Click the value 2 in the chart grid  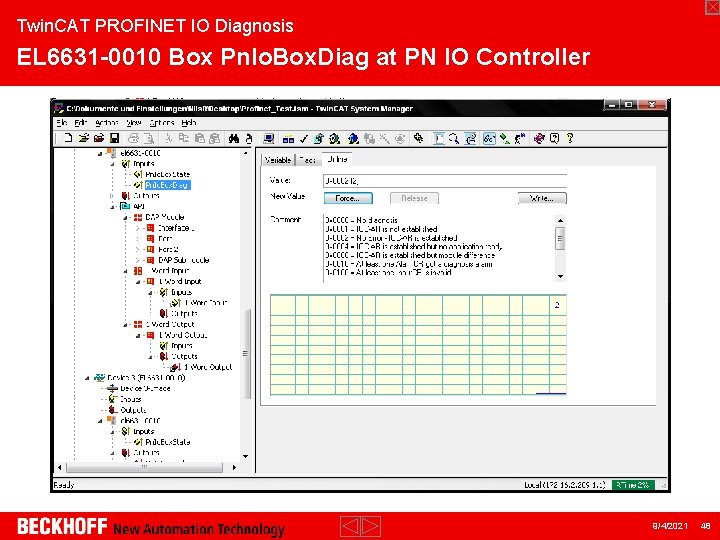tap(557, 305)
